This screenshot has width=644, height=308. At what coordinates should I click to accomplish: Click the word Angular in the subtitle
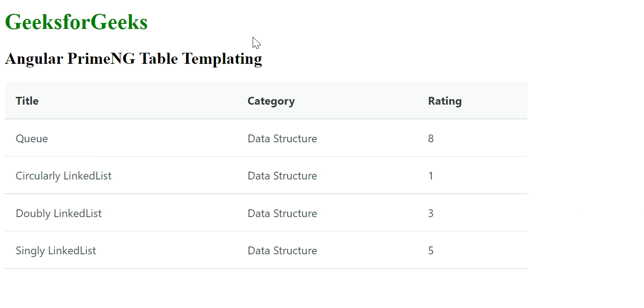coord(34,59)
